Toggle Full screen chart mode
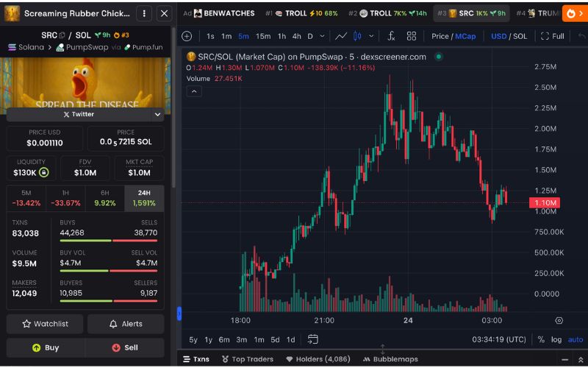Image resolution: width=588 pixels, height=368 pixels. pyautogui.click(x=553, y=36)
